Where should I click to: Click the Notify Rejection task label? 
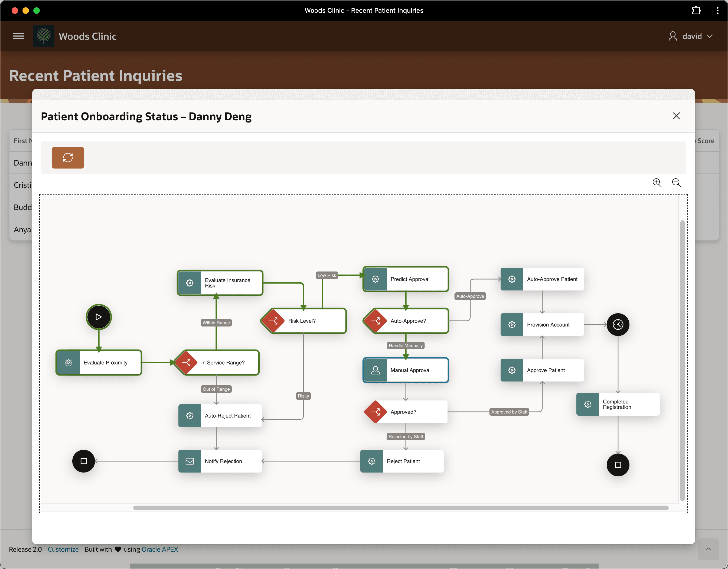point(223,461)
